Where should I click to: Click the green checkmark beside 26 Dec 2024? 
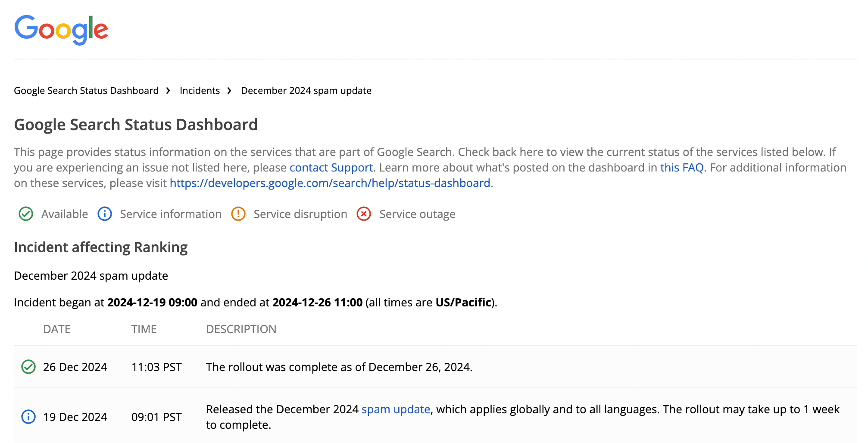click(28, 367)
